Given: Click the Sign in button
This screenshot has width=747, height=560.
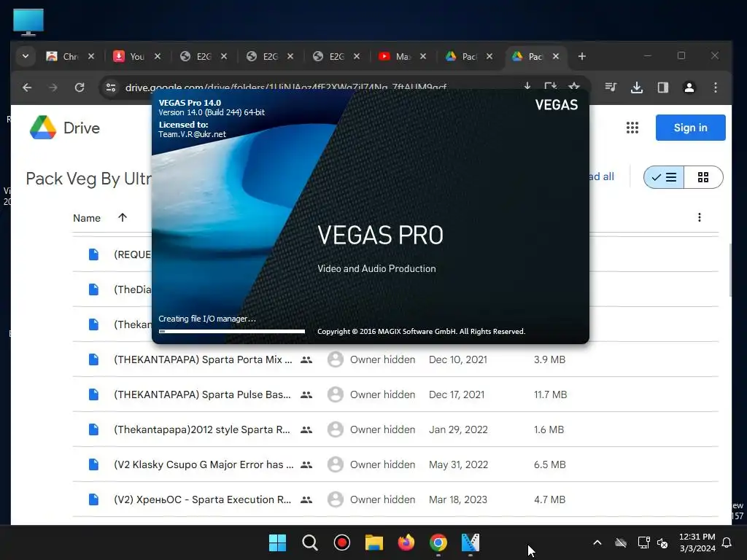Looking at the screenshot, I should [690, 128].
